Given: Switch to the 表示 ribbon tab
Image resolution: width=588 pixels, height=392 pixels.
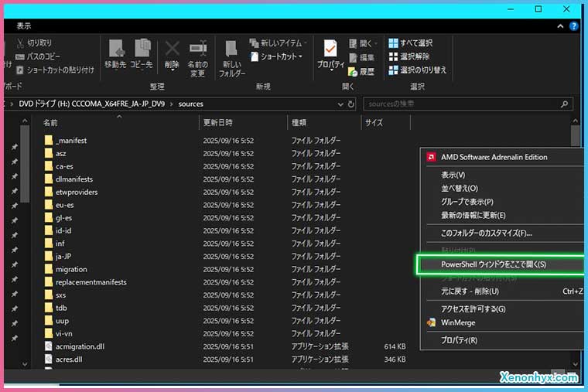Looking at the screenshot, I should 24,26.
